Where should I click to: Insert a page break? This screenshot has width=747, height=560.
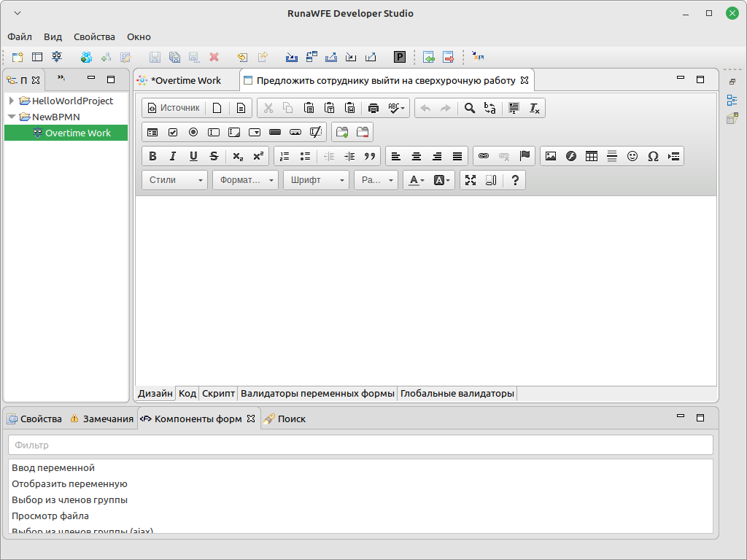673,156
